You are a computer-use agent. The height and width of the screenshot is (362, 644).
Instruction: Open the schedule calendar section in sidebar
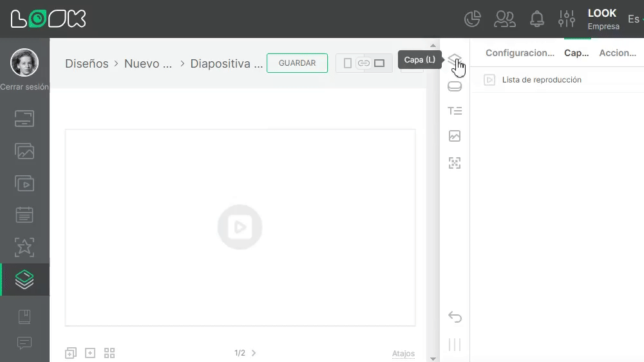[24, 215]
